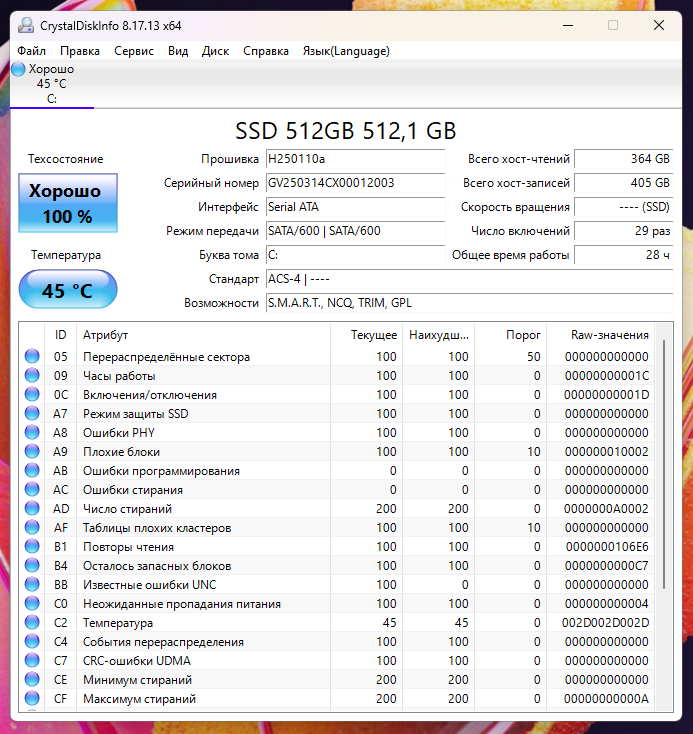The height and width of the screenshot is (734, 693).
Task: Click status orb of C4 События перераспределения
Action: tap(32, 641)
